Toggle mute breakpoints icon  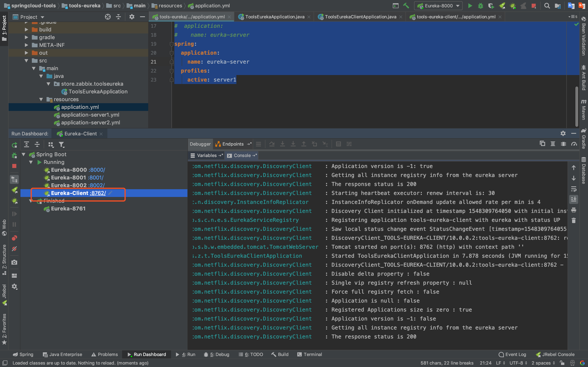click(14, 249)
